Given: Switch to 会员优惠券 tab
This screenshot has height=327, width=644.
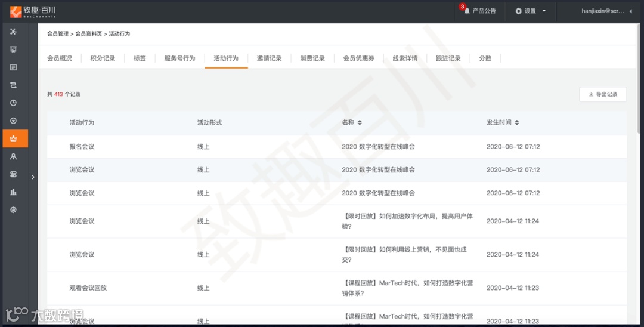Looking at the screenshot, I should [x=358, y=58].
